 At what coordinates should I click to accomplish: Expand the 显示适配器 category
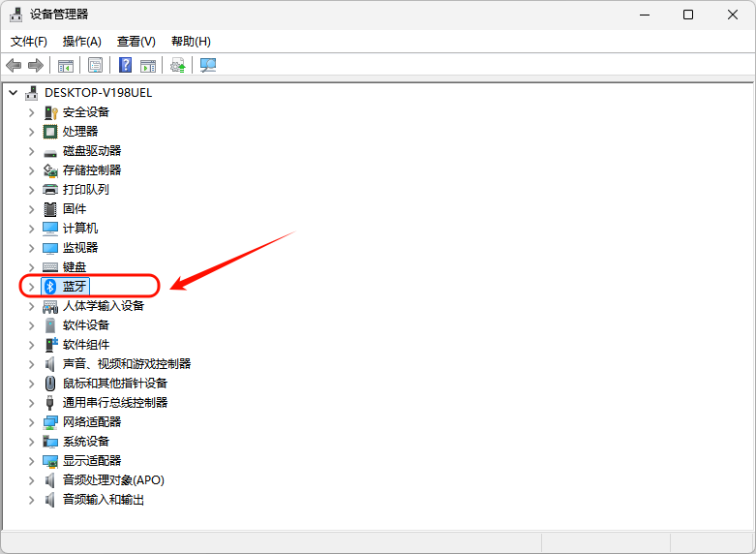tap(31, 461)
